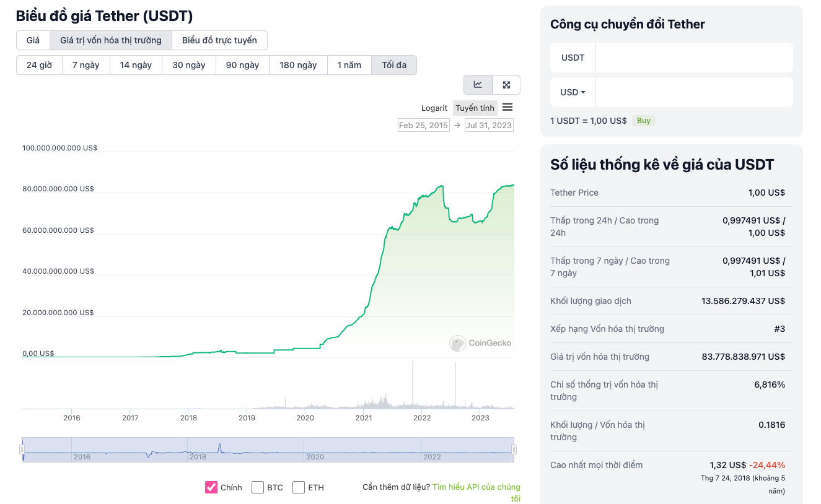Switch to the line chart view icon

tap(478, 85)
